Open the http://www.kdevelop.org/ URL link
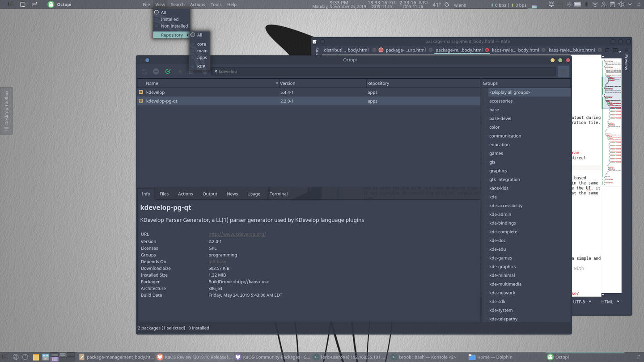 [x=237, y=234]
